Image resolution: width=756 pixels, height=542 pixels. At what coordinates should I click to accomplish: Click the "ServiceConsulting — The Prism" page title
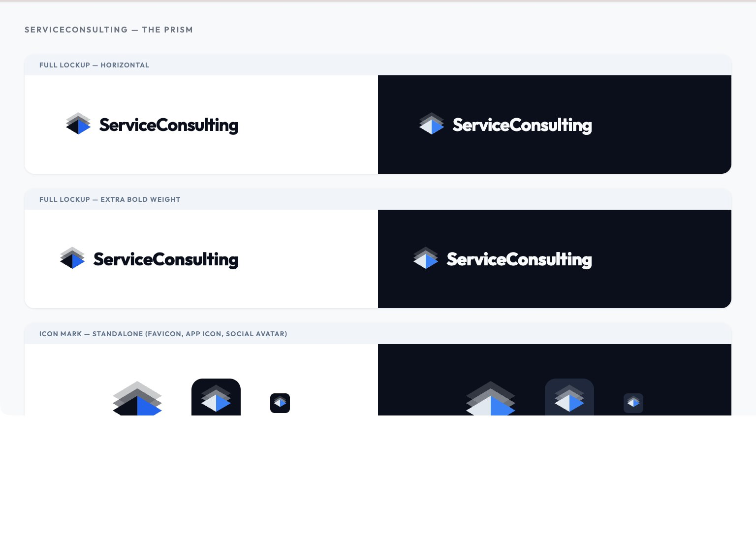point(109,30)
